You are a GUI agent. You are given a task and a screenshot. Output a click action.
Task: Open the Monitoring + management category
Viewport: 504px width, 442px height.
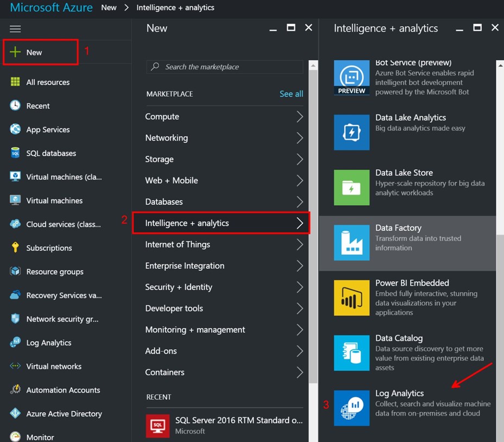224,330
